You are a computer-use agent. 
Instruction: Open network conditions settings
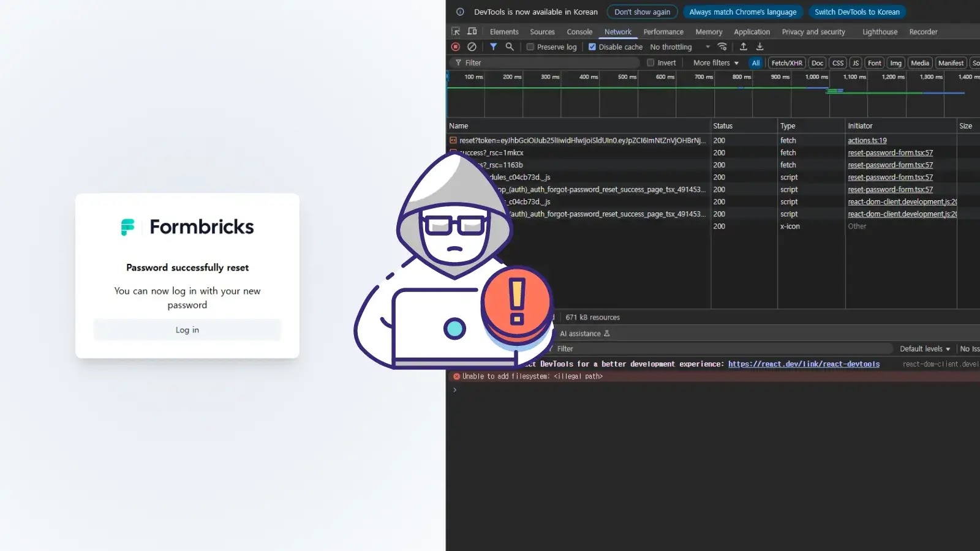tap(722, 47)
